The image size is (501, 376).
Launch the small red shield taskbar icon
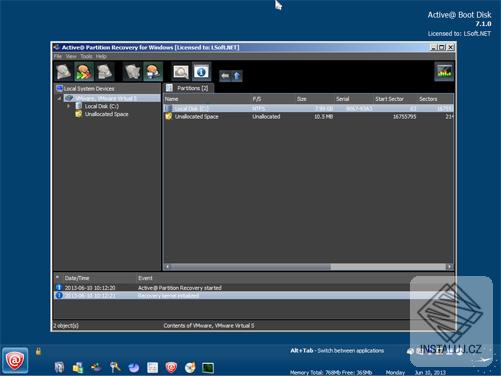(171, 367)
